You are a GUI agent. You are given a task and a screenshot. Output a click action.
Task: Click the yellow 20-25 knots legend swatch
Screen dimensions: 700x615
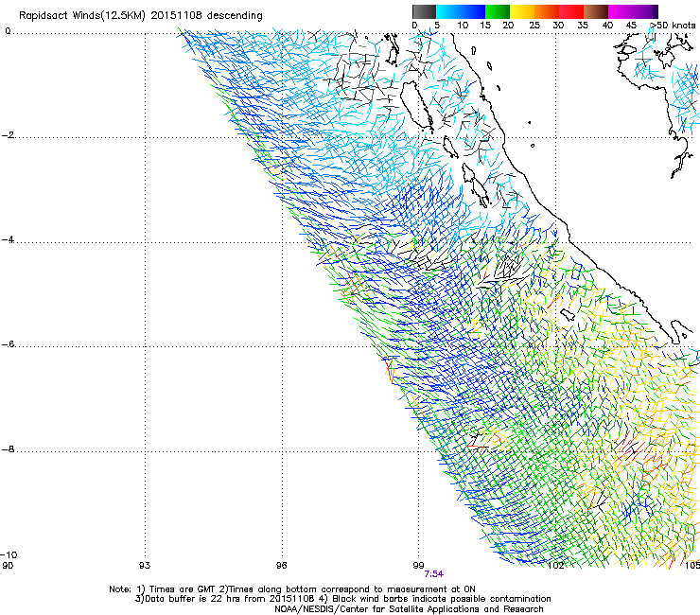click(x=521, y=11)
